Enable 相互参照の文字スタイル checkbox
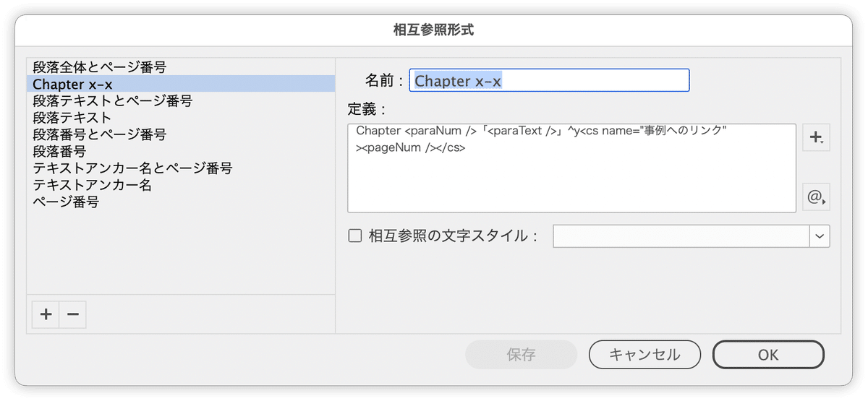 click(355, 236)
